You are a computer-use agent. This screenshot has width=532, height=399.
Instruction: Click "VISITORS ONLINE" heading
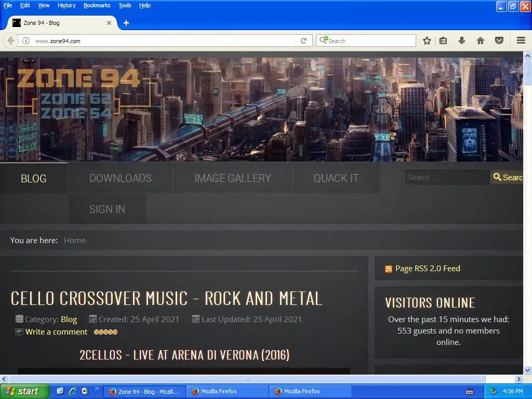click(x=430, y=303)
